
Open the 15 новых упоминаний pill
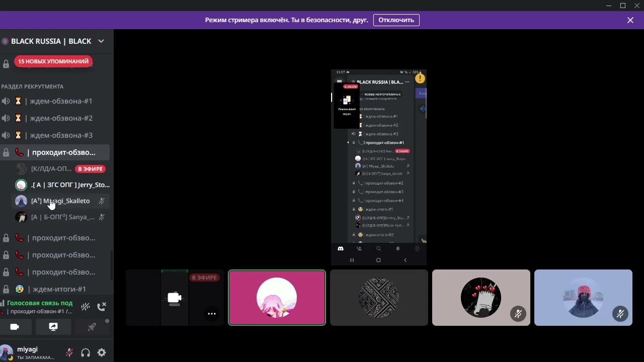53,61
